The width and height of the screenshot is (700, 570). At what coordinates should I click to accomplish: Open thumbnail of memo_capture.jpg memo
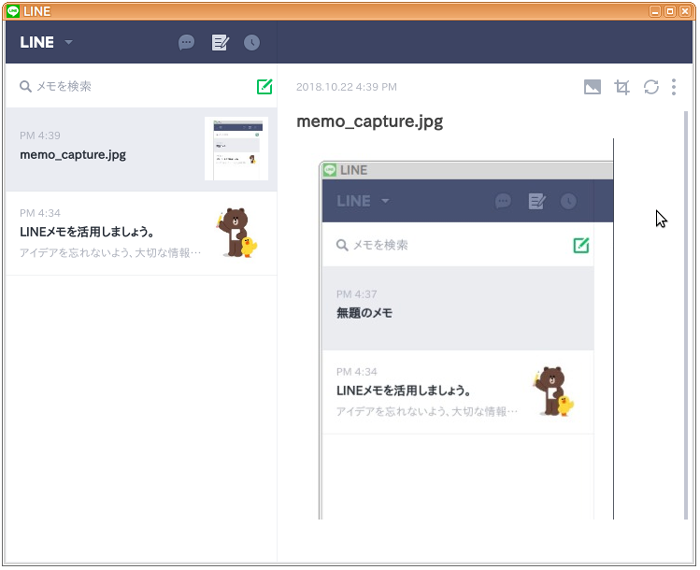[x=236, y=149]
